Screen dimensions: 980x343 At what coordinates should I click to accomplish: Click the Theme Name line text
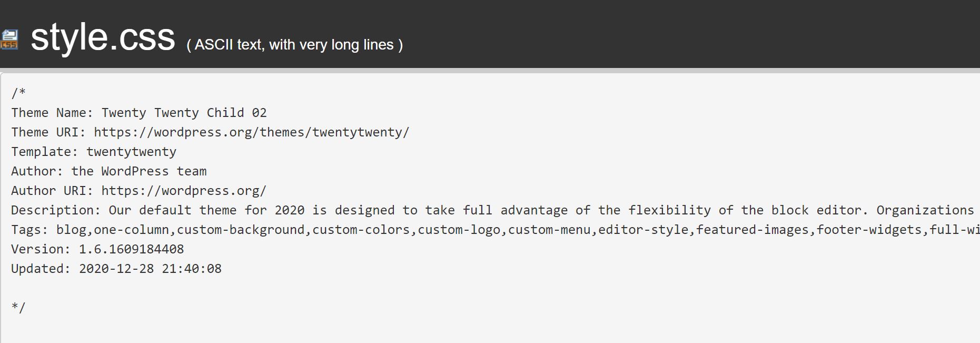point(139,113)
